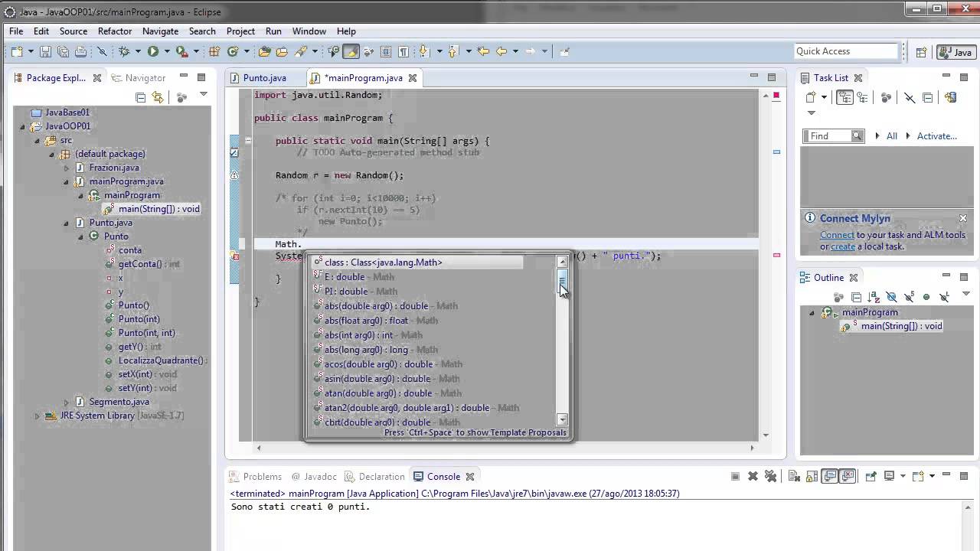The image size is (980, 551).
Task: Click the content-assist list scrollbar thumb
Action: 563,281
